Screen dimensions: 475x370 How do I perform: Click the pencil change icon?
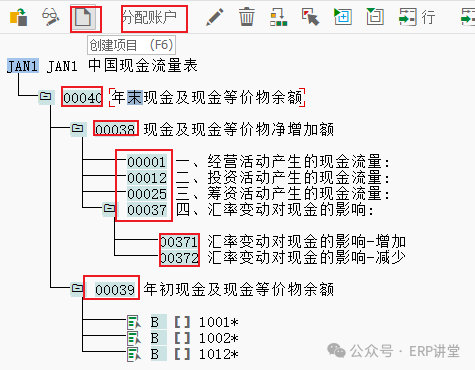coord(214,17)
